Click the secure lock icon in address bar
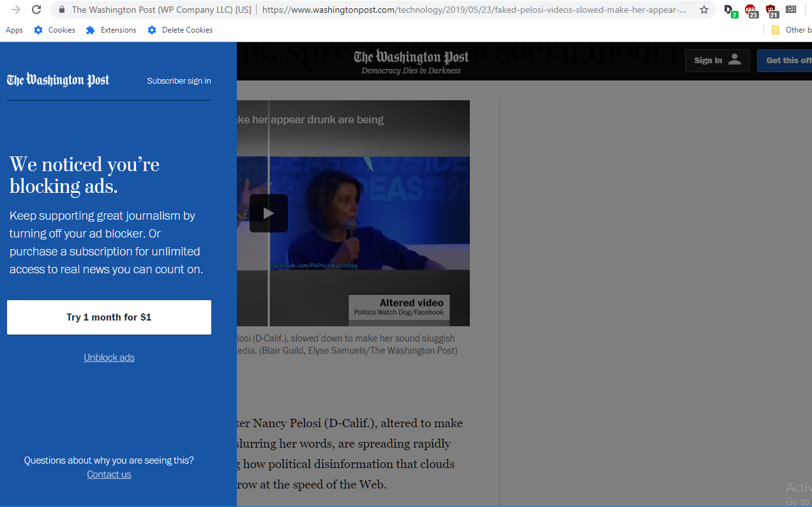 (x=62, y=10)
